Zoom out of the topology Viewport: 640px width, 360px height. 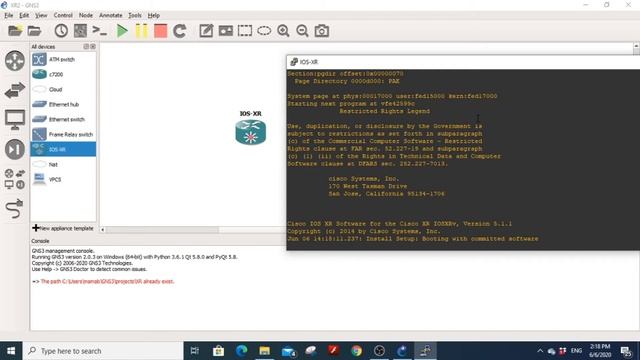(x=302, y=31)
